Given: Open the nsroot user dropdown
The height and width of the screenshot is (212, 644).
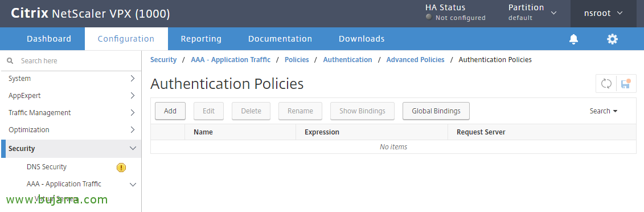Looking at the screenshot, I should [x=604, y=13].
